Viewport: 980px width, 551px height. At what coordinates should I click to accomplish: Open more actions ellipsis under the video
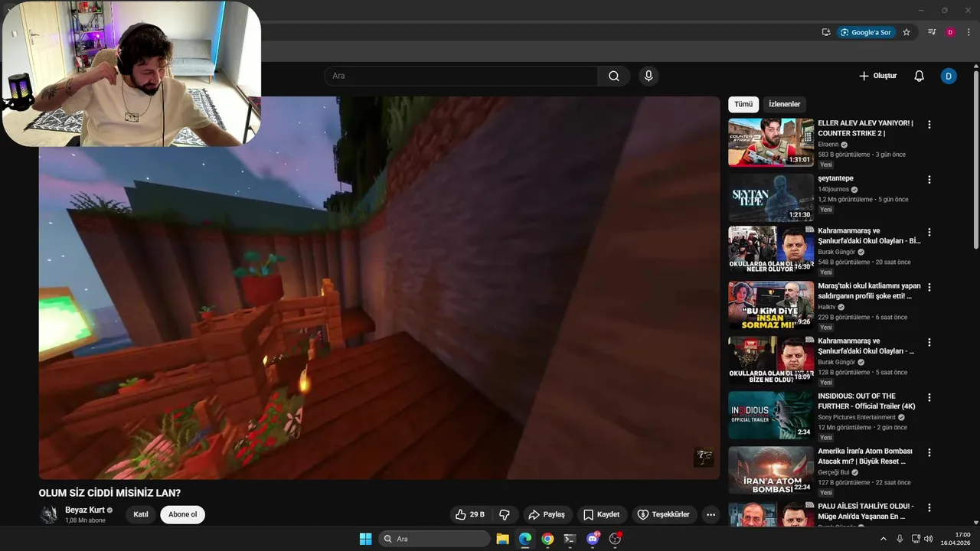point(710,514)
